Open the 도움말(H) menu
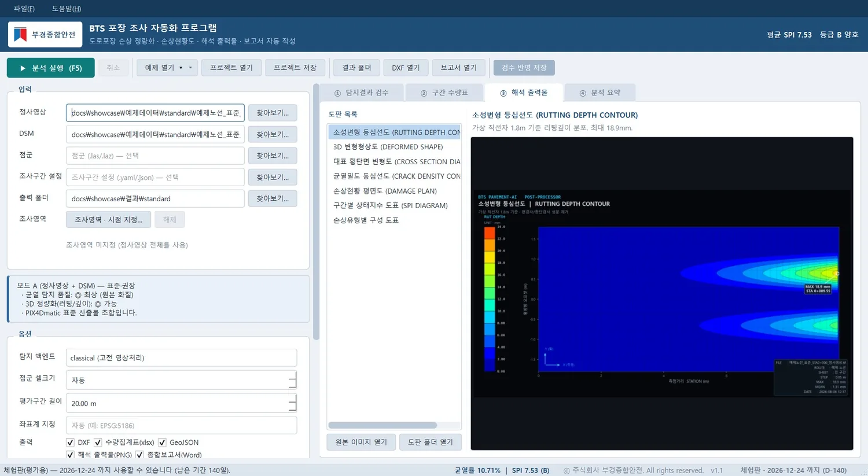868x476 pixels. (67, 9)
